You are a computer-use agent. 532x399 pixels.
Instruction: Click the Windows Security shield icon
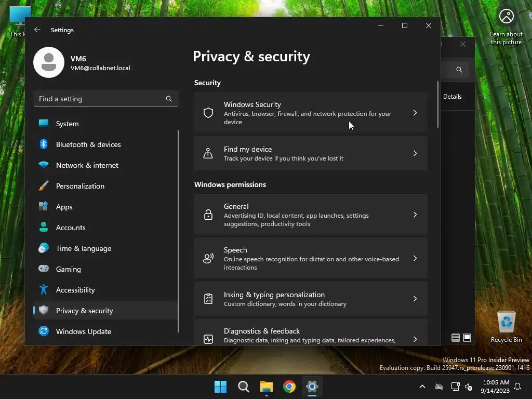click(x=208, y=113)
